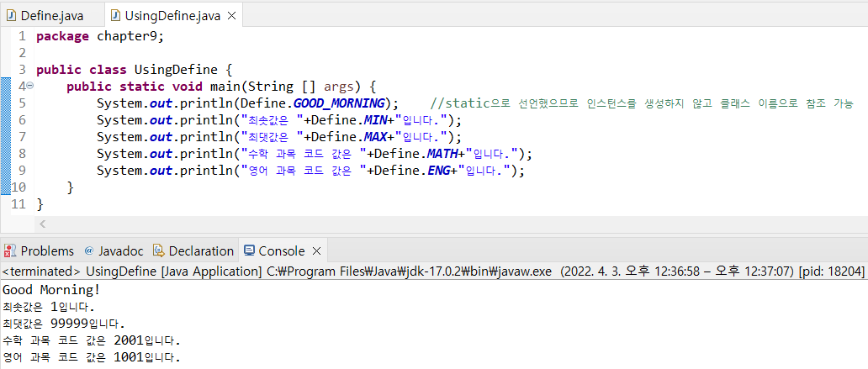Click the Java file icon on Define.java tab
The image size is (868, 369).
[x=12, y=15]
